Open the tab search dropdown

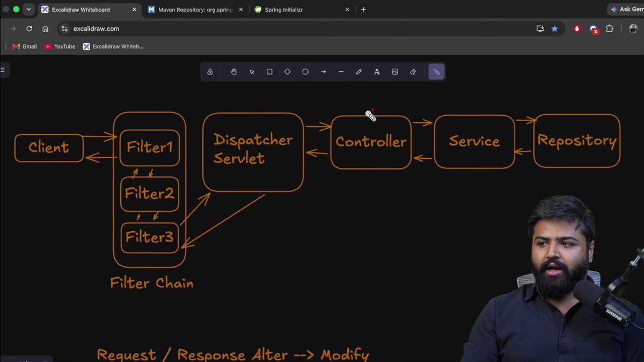pyautogui.click(x=28, y=10)
